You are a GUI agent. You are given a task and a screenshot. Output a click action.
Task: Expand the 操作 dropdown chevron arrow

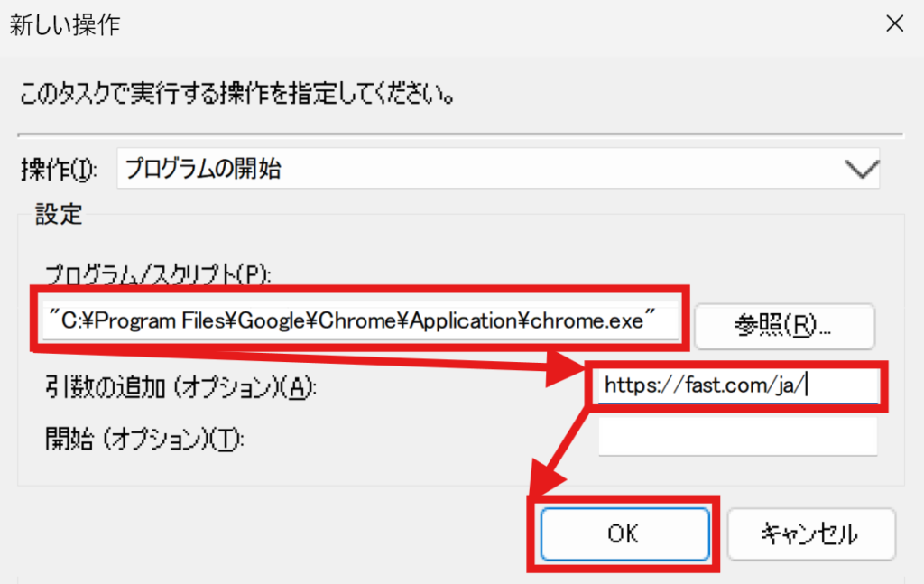point(860,169)
